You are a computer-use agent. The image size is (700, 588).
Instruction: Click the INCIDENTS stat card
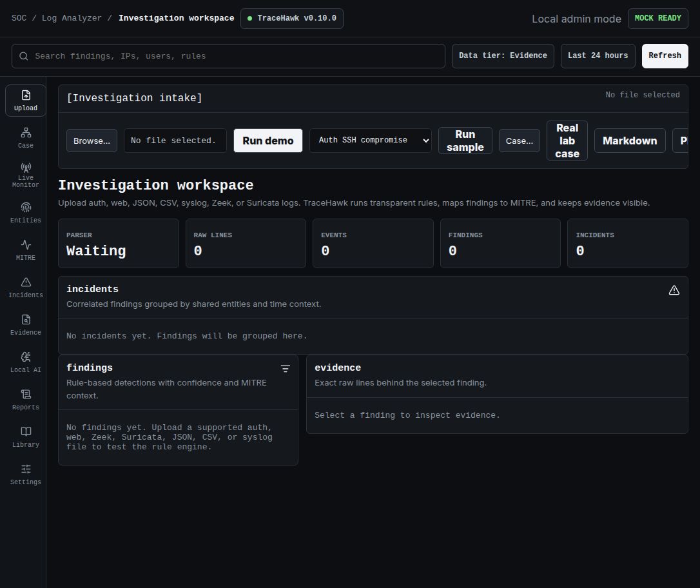628,243
